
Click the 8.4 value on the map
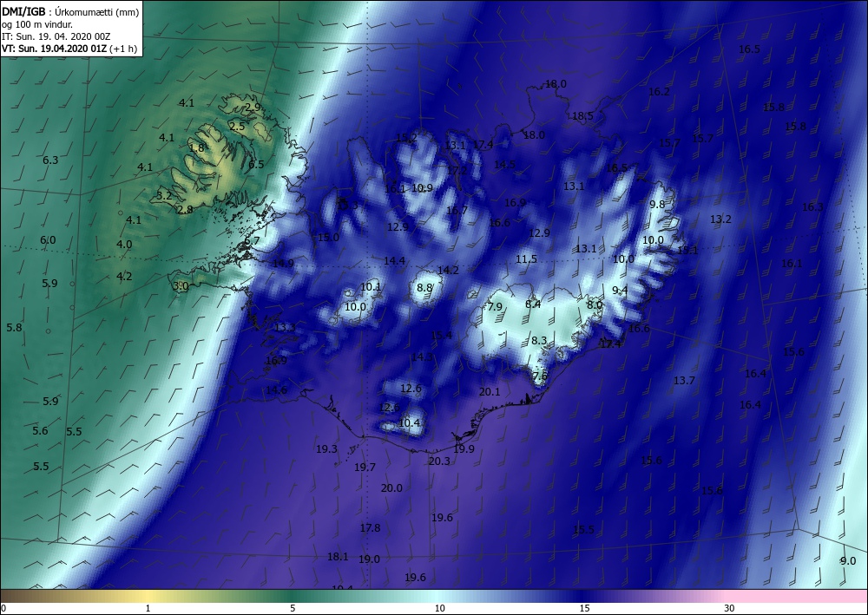[533, 304]
